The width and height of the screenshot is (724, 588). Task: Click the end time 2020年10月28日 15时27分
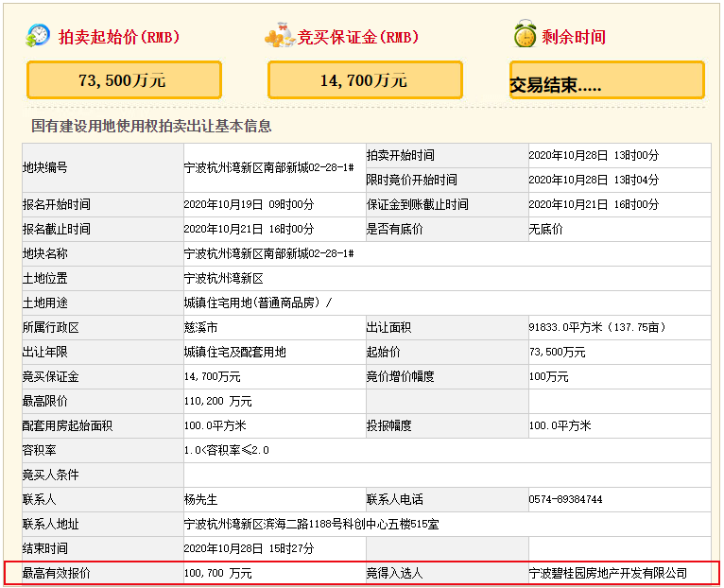[249, 548]
